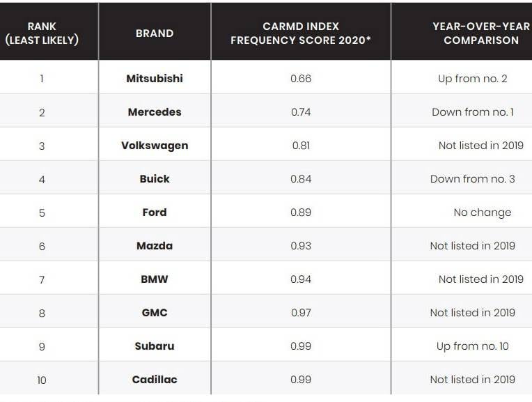
Task: Click the "No change" comparison cell
Action: (x=482, y=212)
